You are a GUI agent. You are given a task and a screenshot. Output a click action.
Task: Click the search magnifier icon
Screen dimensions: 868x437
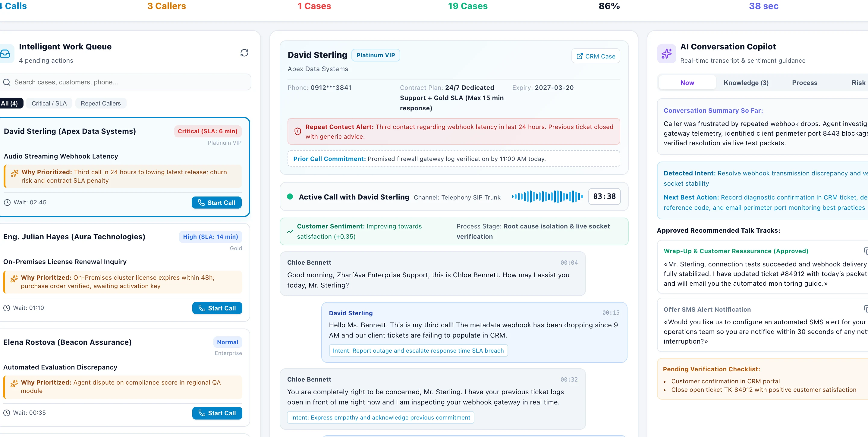(7, 82)
